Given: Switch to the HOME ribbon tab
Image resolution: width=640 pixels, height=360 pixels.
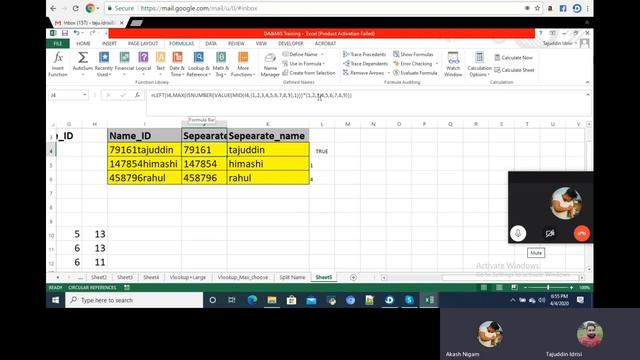Looking at the screenshot, I should coord(83,44).
